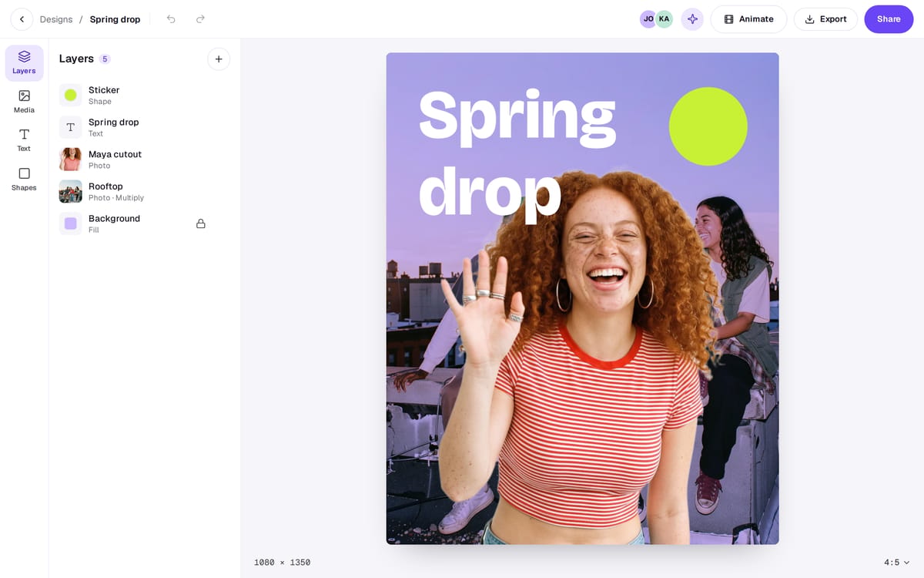Viewport: 924px width, 578px height.
Task: Click the 1080 × 1350 dimensions text
Action: pos(282,563)
